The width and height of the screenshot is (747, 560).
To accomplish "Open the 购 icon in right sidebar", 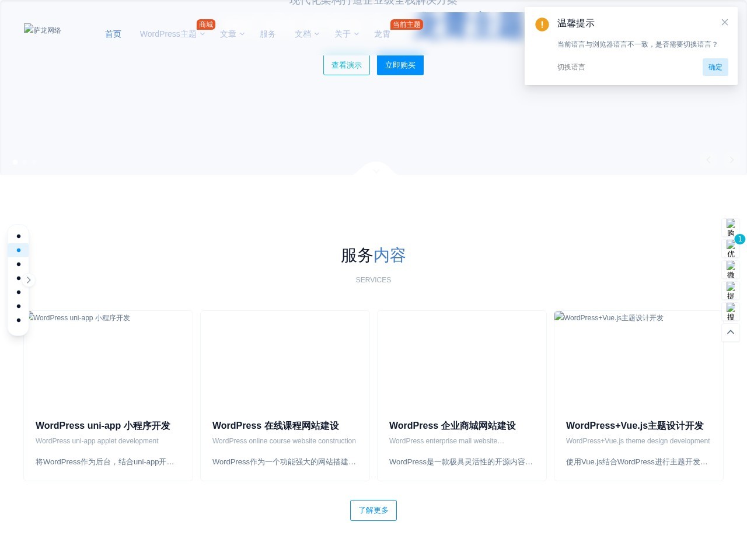I will click(731, 228).
